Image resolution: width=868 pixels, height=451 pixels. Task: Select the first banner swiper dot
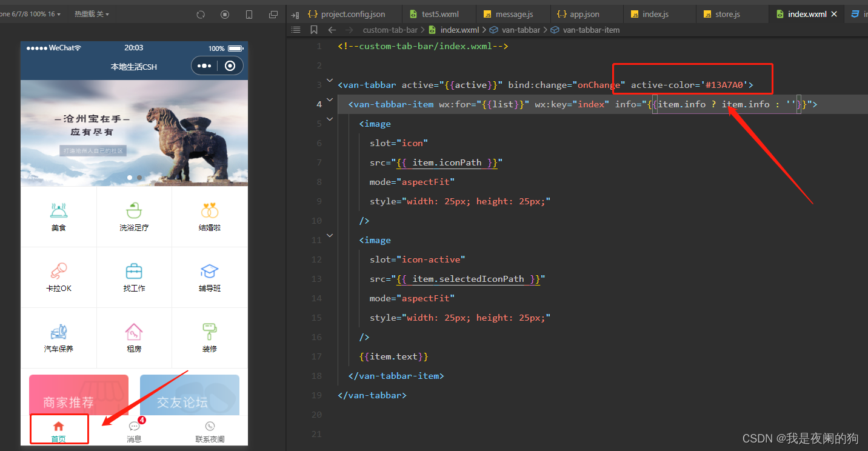coord(130,178)
